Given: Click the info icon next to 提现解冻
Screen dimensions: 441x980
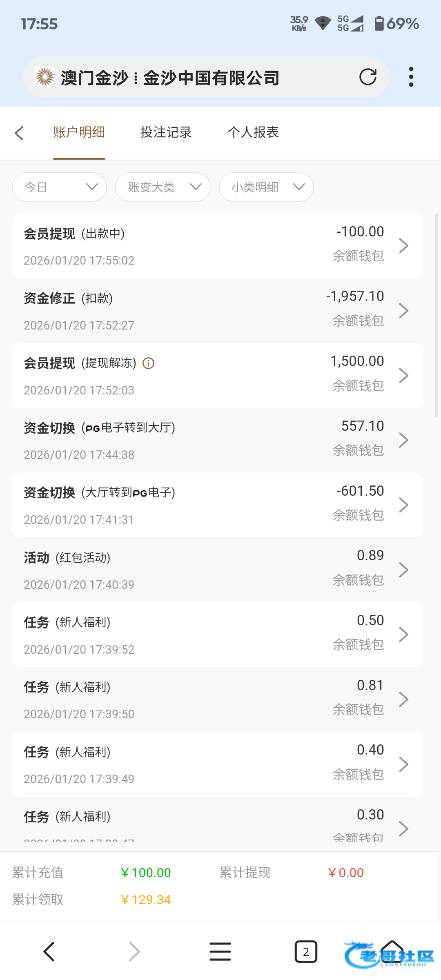Looking at the screenshot, I should point(148,363).
